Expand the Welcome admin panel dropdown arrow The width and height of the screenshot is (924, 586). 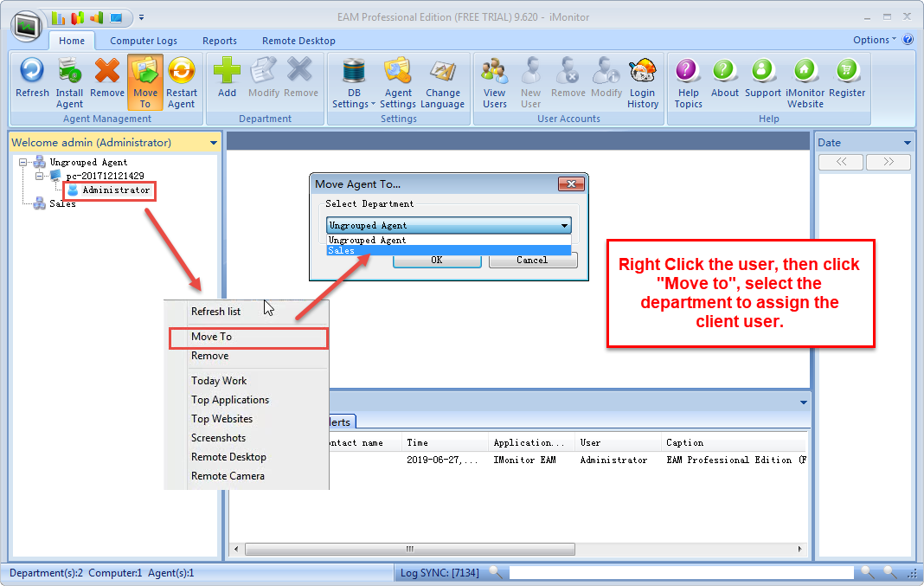click(x=214, y=143)
